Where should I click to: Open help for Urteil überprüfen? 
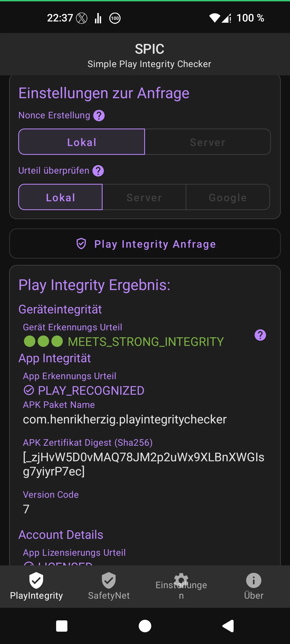pyautogui.click(x=98, y=171)
